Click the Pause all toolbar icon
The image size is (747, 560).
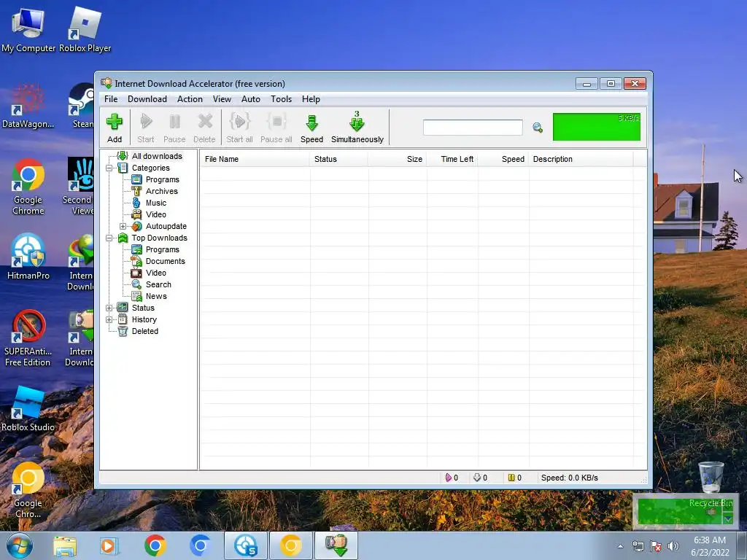click(276, 128)
